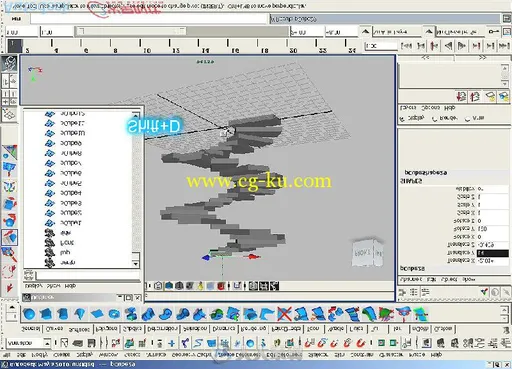This screenshot has width=512, height=369.
Task: Click go to start of playback range
Action: 406,45
